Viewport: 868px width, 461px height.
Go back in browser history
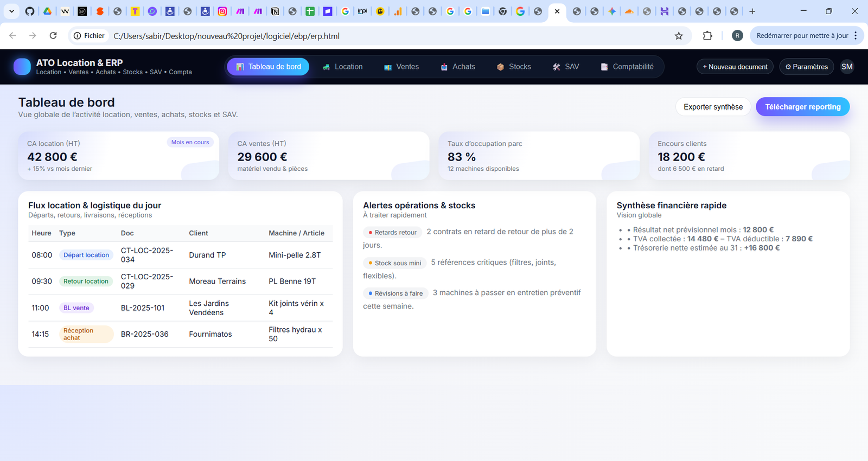[x=12, y=36]
